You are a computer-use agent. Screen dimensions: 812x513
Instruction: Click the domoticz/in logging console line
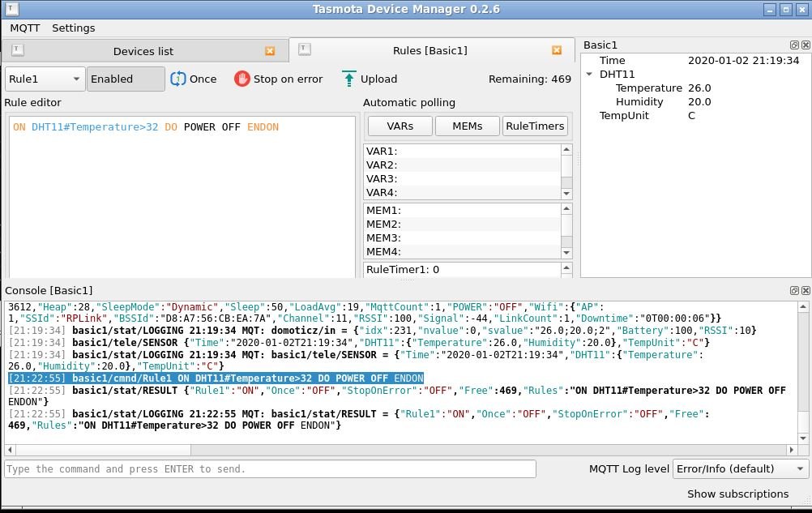click(x=382, y=331)
